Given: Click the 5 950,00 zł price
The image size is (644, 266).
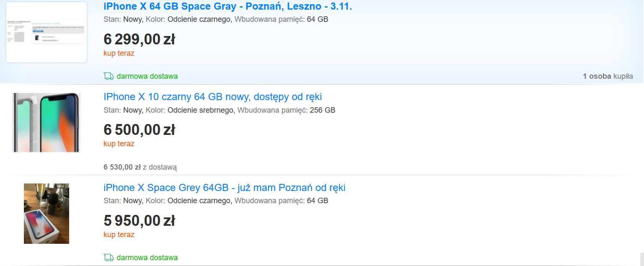Looking at the screenshot, I should (x=139, y=221).
